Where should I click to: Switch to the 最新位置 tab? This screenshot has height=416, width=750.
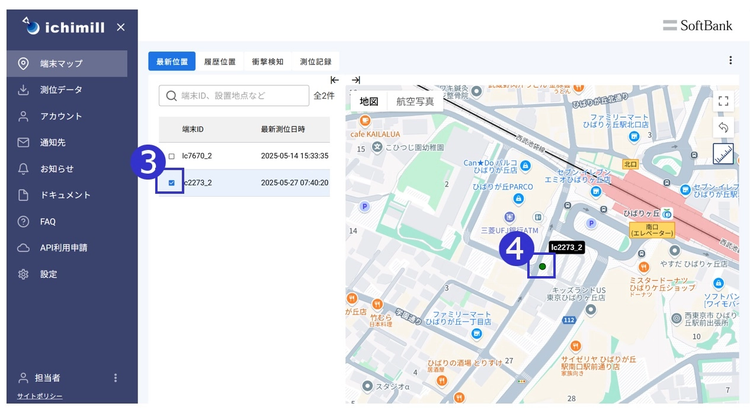click(172, 61)
